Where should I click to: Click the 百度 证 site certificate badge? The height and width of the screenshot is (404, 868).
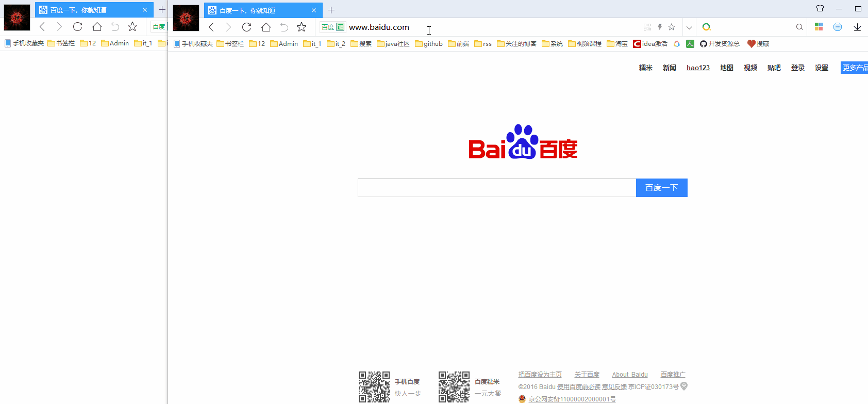click(x=332, y=27)
